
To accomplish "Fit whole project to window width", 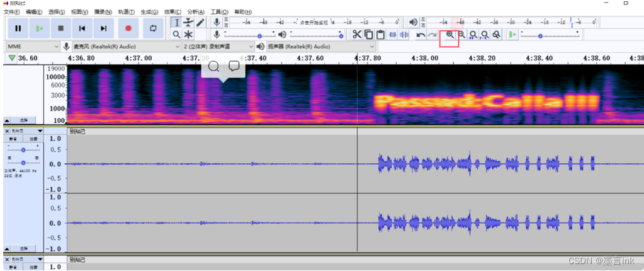I will coord(485,35).
